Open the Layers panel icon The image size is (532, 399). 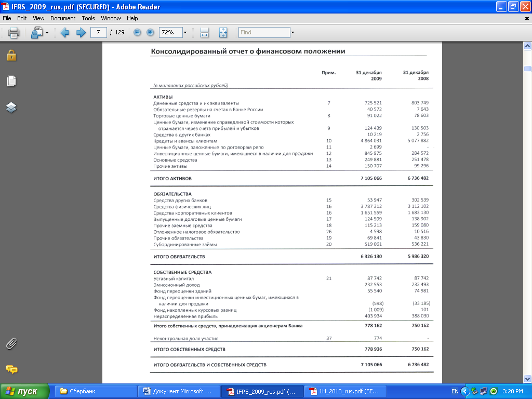pyautogui.click(x=11, y=108)
